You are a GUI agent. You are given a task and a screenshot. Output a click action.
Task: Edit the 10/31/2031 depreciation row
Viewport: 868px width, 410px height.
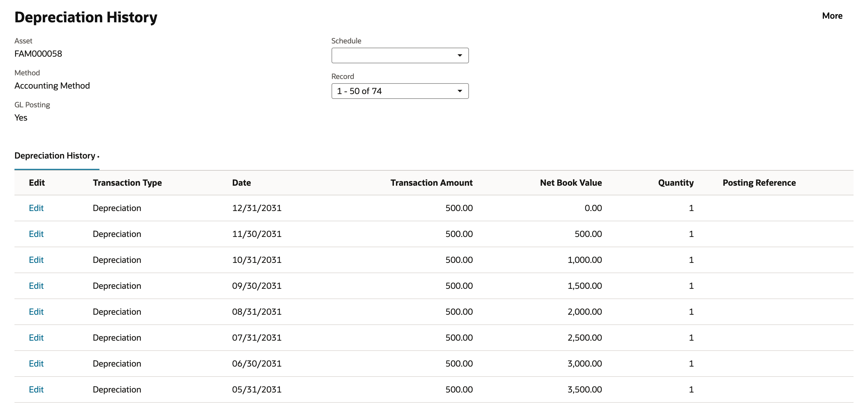[36, 260]
